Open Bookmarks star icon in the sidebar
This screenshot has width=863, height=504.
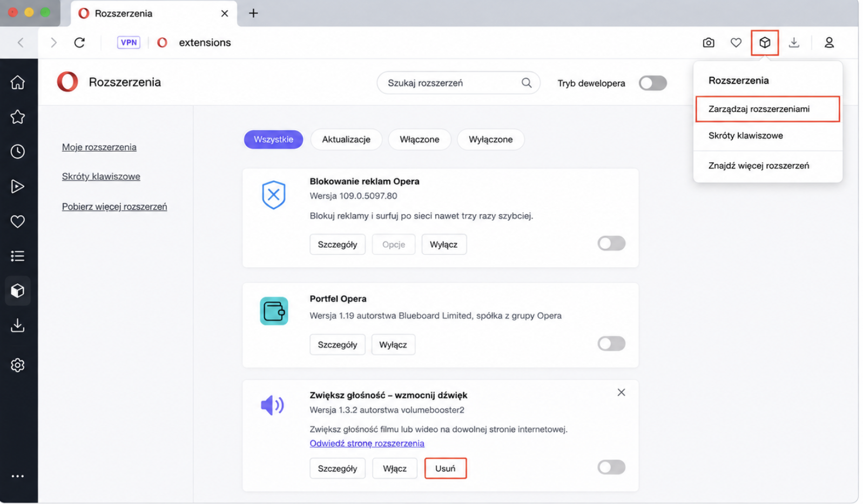[x=18, y=117]
